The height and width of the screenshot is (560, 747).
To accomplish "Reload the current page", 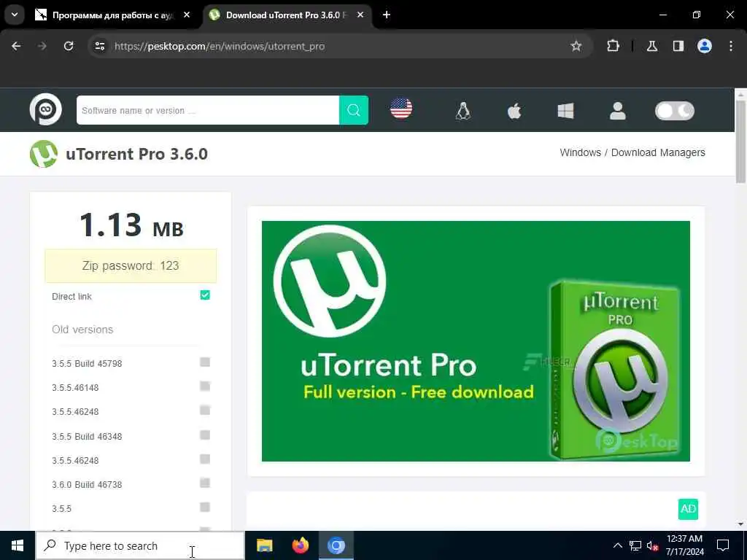I will 69,46.
